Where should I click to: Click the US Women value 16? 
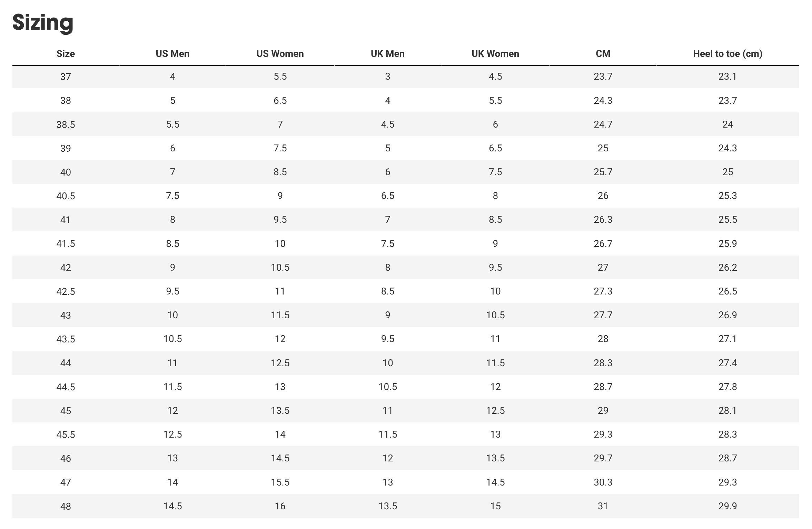click(280, 506)
